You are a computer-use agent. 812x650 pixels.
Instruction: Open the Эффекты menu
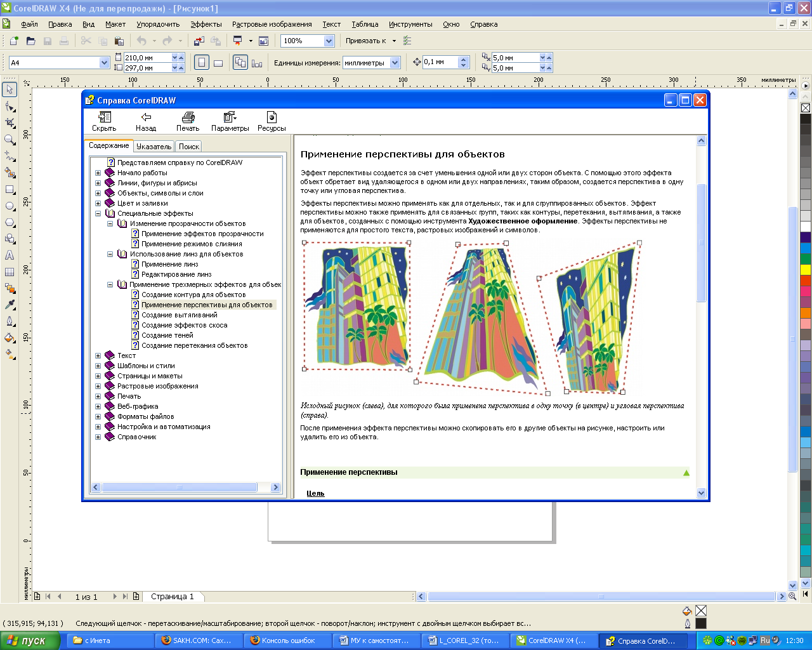206,24
